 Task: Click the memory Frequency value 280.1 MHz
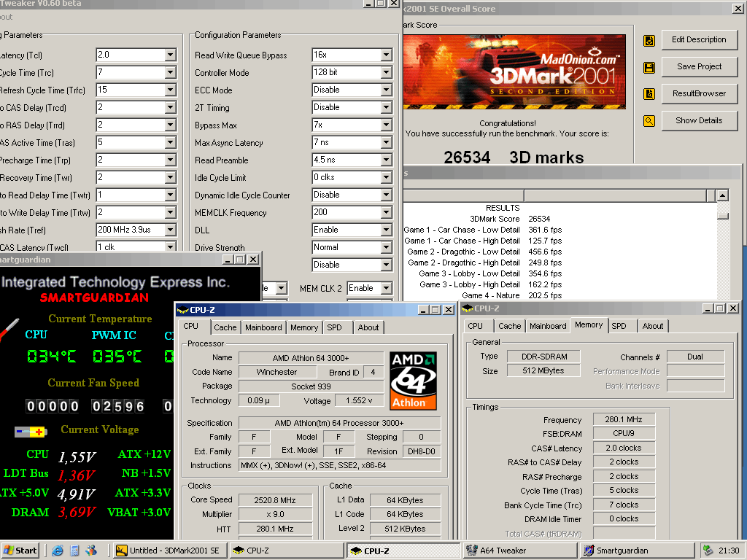(624, 419)
